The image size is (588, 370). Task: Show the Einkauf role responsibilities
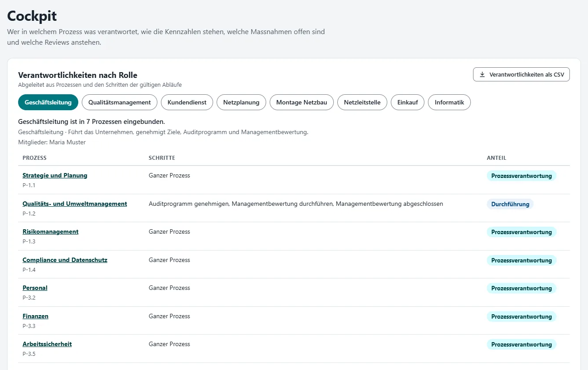(408, 102)
